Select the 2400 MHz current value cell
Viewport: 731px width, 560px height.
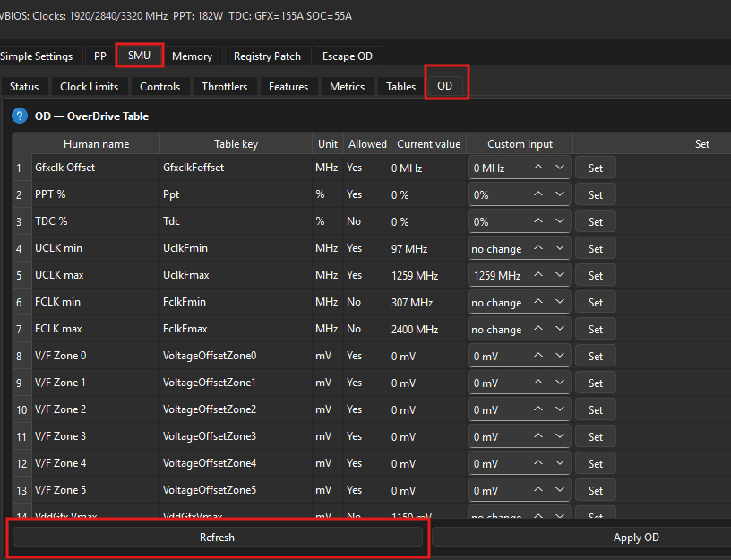coord(428,329)
